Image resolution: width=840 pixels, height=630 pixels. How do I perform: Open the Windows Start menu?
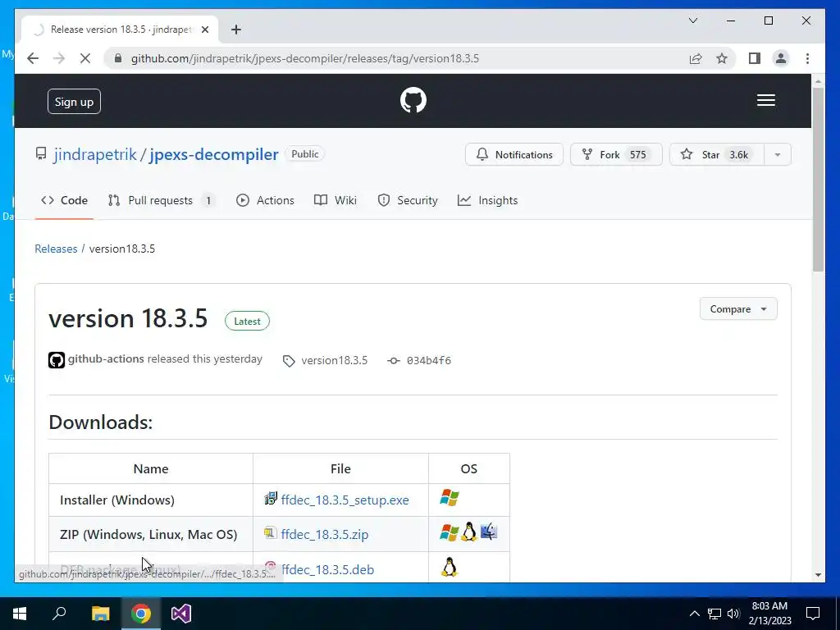20,614
